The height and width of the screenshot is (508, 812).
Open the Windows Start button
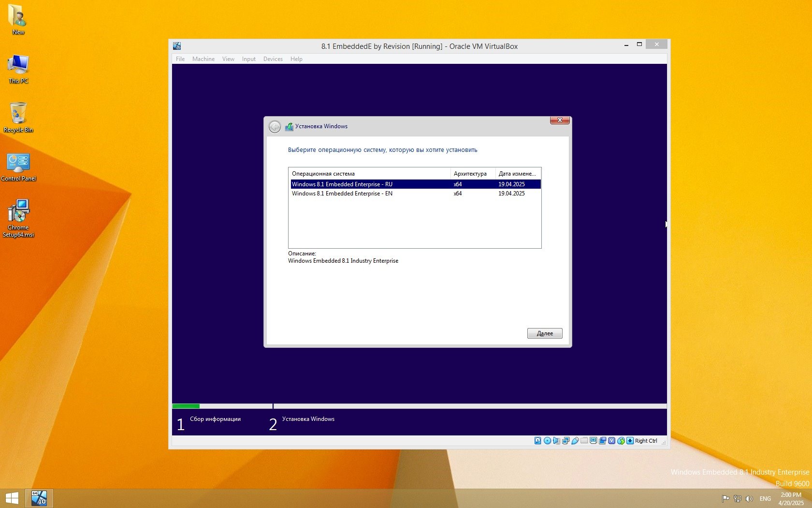pos(12,498)
